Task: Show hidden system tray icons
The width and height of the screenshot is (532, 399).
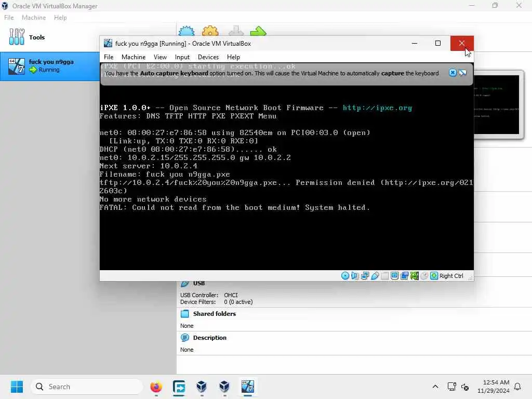Action: (435, 387)
